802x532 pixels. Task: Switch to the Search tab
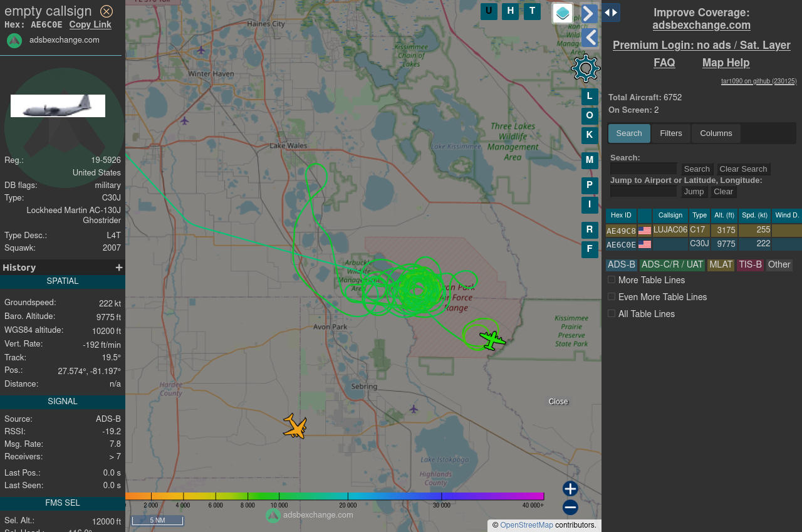[x=629, y=133]
